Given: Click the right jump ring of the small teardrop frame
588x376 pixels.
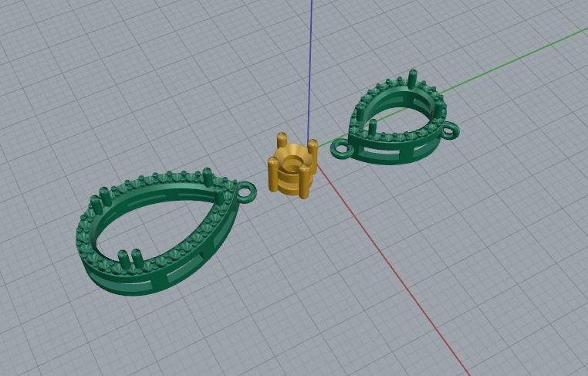Looking at the screenshot, I should pyautogui.click(x=449, y=130).
